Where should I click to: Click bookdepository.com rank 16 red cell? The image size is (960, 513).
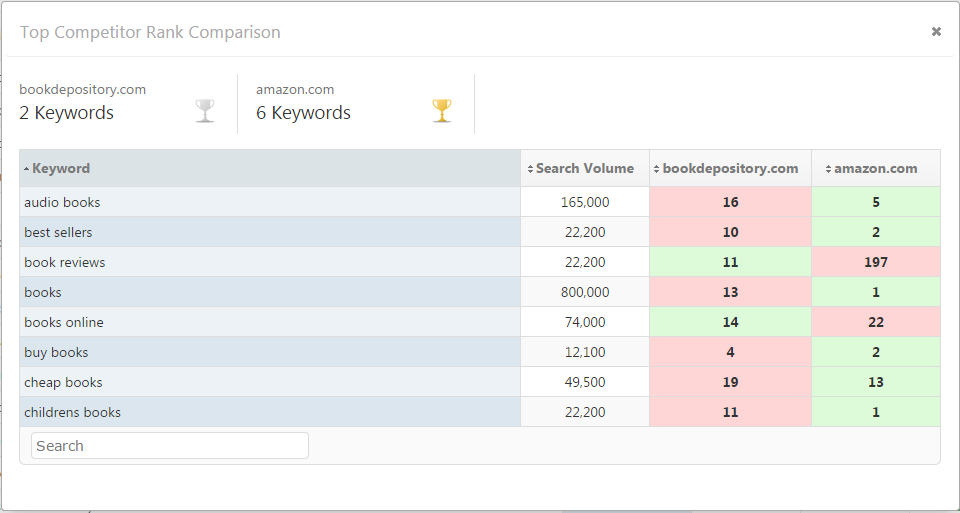[x=730, y=202]
